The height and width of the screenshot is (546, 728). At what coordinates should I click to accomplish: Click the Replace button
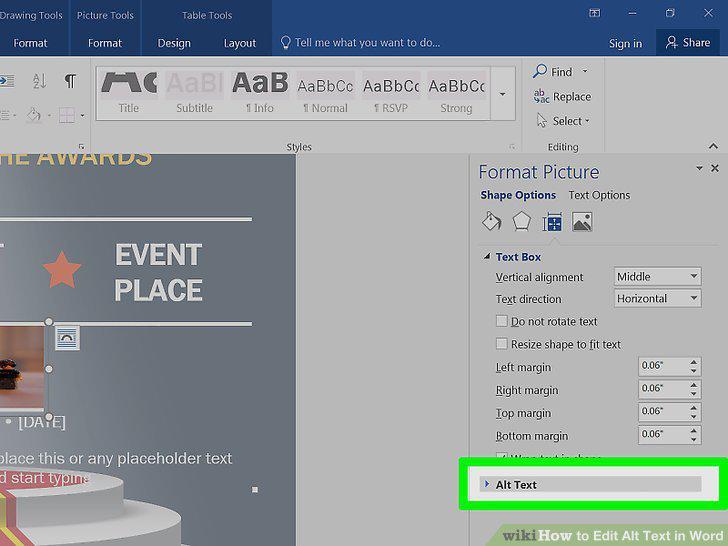[x=562, y=96]
